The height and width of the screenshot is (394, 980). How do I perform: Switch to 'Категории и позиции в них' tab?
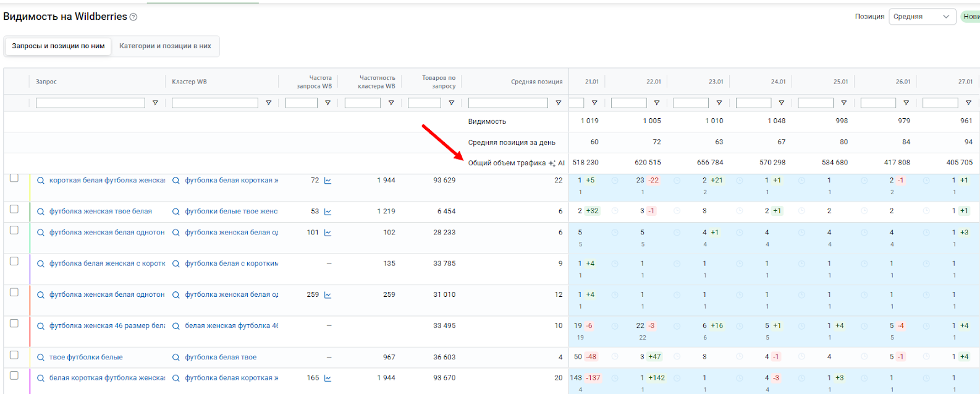[165, 46]
